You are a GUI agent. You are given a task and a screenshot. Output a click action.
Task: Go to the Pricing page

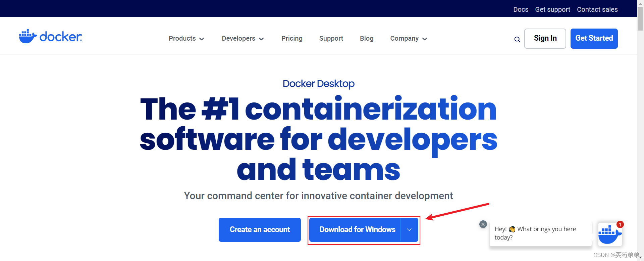[292, 39]
